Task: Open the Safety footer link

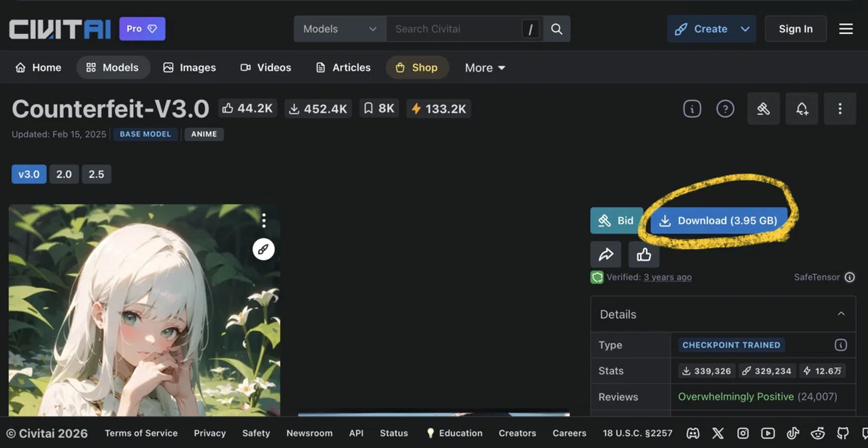Action: (x=256, y=433)
